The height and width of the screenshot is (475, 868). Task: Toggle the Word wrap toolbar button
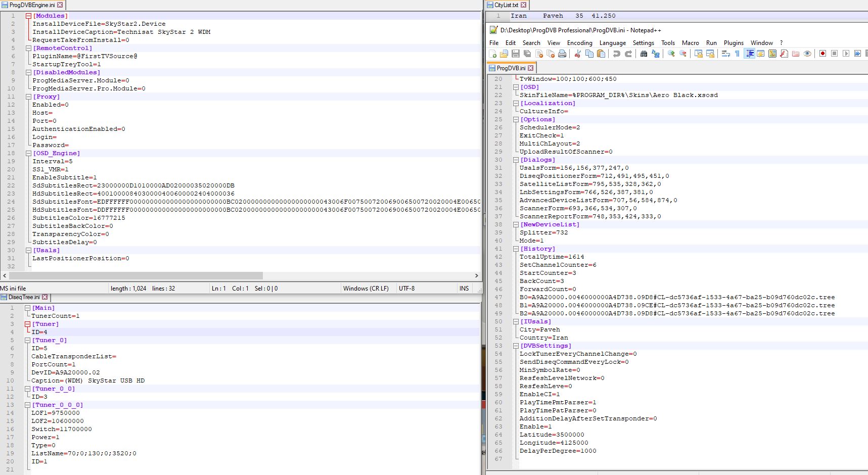pos(725,54)
